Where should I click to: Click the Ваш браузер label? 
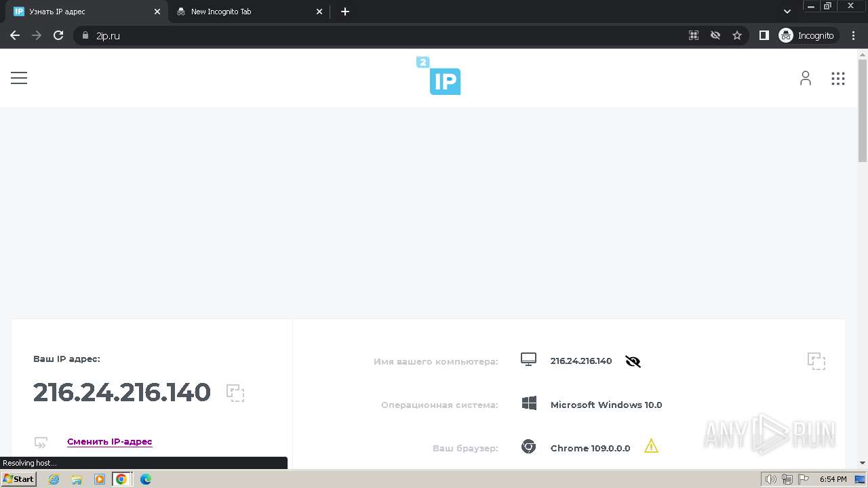(465, 449)
